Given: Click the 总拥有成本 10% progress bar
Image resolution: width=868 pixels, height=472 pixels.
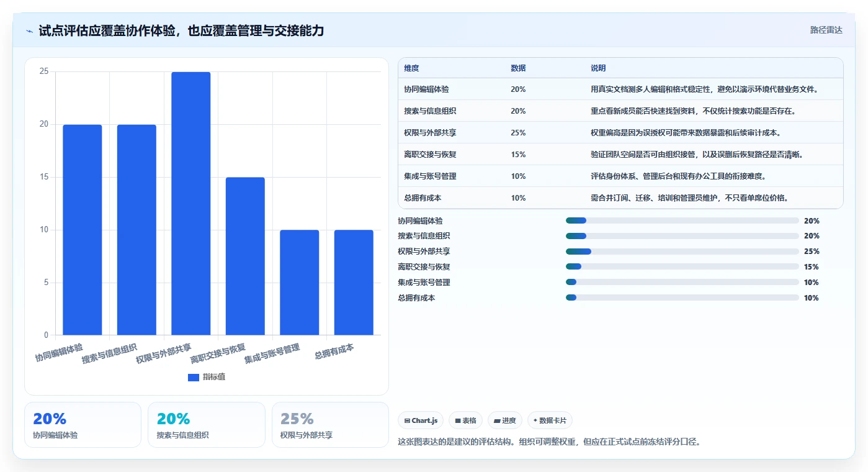Looking at the screenshot, I should [682, 298].
